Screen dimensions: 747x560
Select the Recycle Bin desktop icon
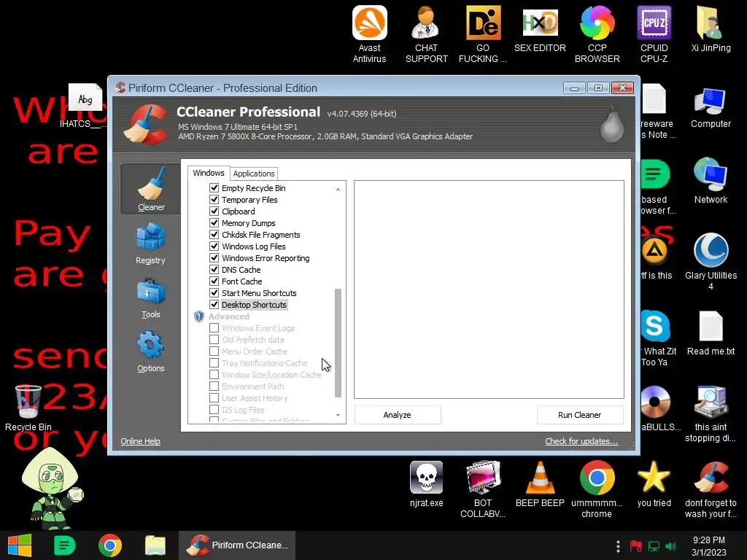(28, 408)
